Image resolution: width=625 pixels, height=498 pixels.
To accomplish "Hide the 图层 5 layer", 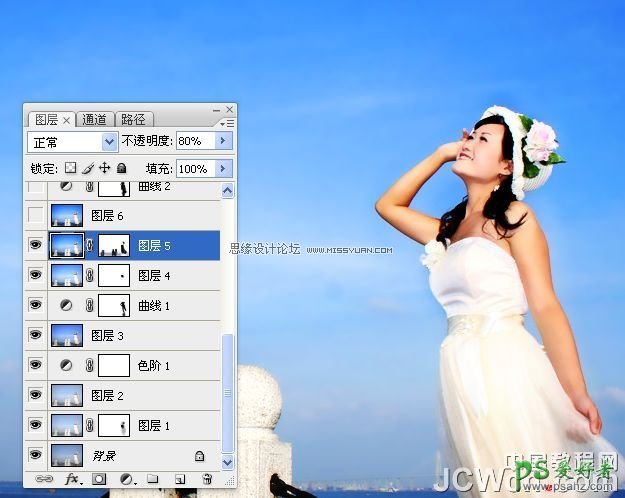I will [36, 245].
